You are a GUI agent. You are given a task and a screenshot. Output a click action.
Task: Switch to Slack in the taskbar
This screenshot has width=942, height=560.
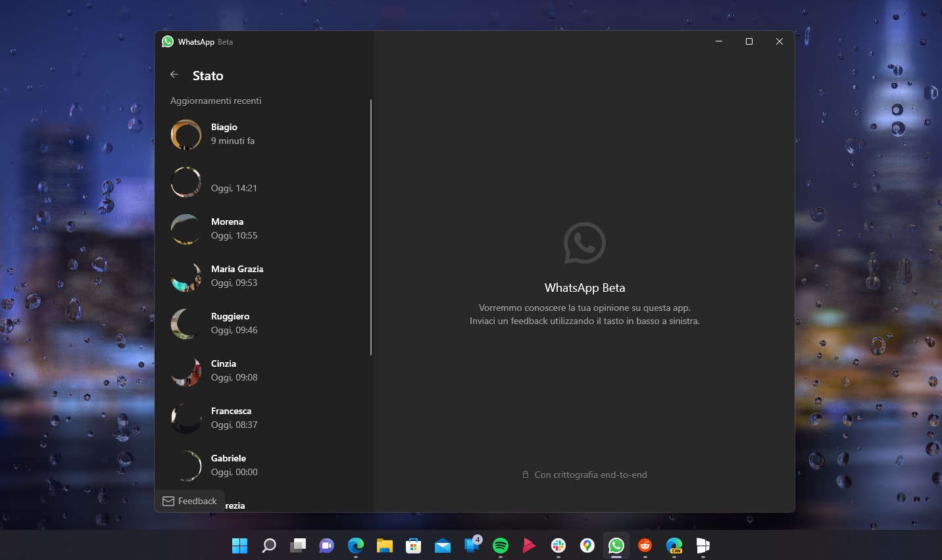(558, 546)
